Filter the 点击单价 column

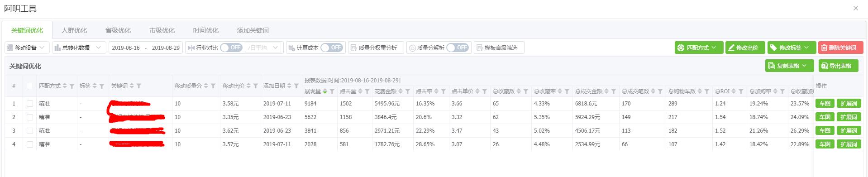pyautogui.click(x=485, y=91)
